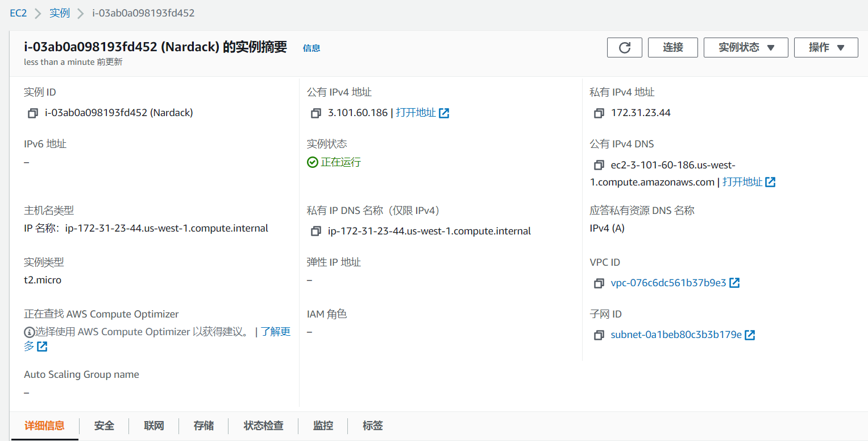Click the 连接 connect button

673,48
